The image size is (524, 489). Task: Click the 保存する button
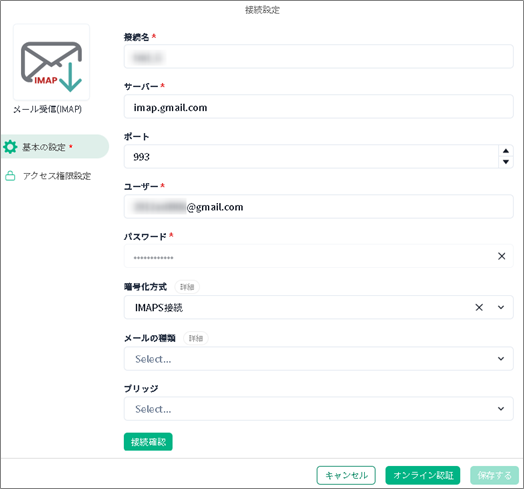pyautogui.click(x=494, y=475)
